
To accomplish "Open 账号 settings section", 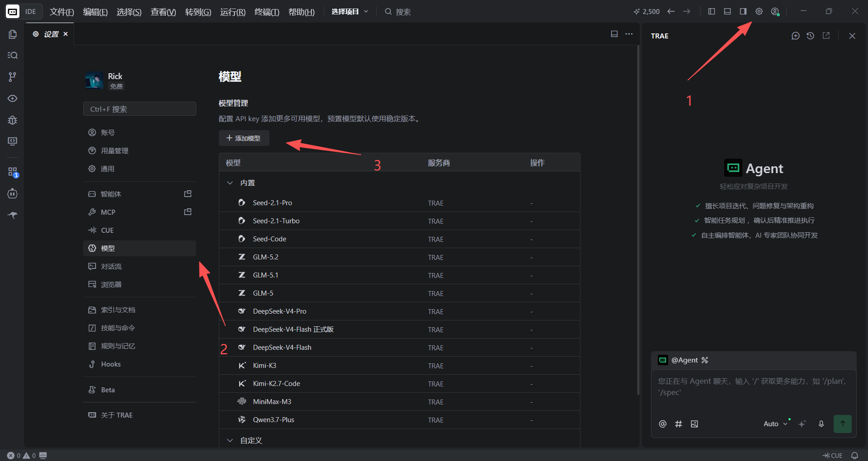I will click(x=140, y=132).
